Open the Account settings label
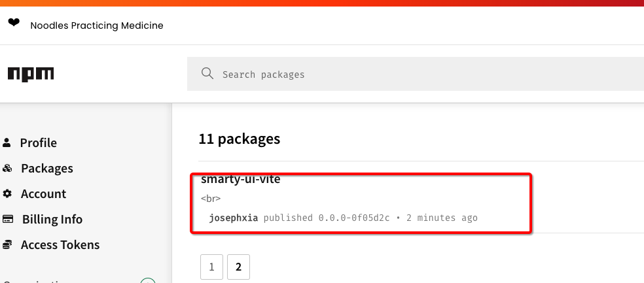The height and width of the screenshot is (283, 644). pos(43,193)
